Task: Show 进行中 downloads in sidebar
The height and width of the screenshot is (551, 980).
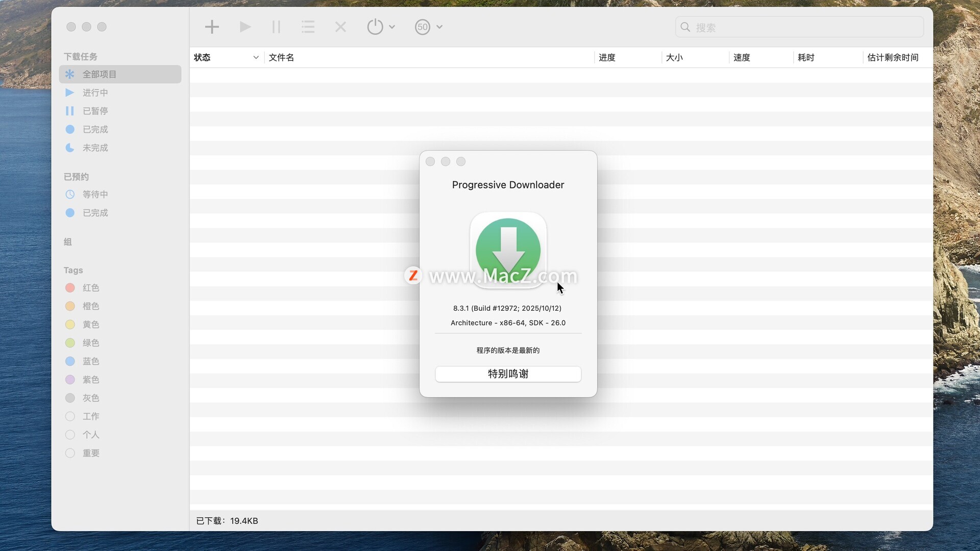Action: (x=95, y=93)
